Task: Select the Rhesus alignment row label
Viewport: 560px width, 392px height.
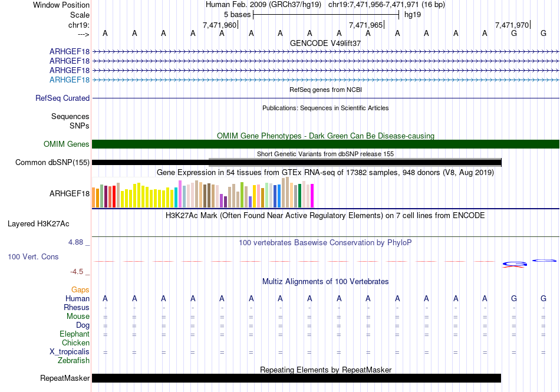Action: pyautogui.click(x=77, y=307)
